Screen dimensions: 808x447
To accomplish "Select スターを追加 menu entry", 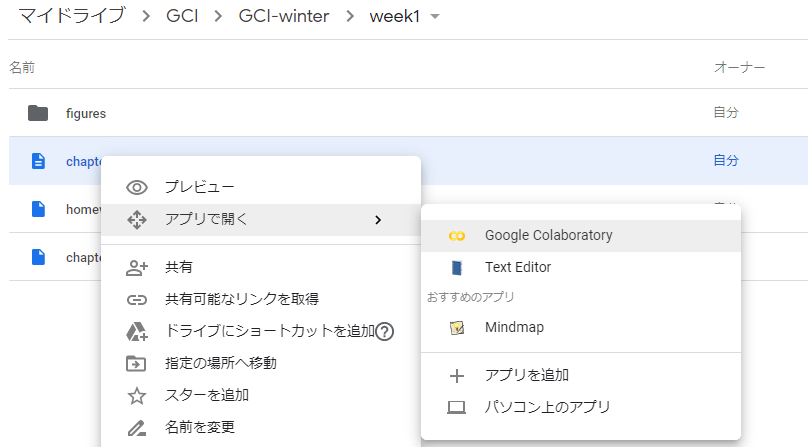I will 261,395.
